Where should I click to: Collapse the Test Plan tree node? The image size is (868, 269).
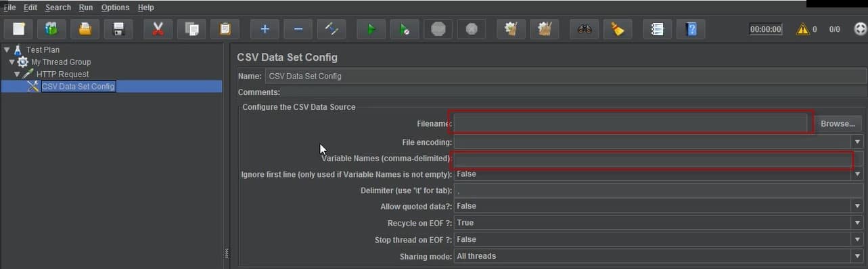coord(7,49)
